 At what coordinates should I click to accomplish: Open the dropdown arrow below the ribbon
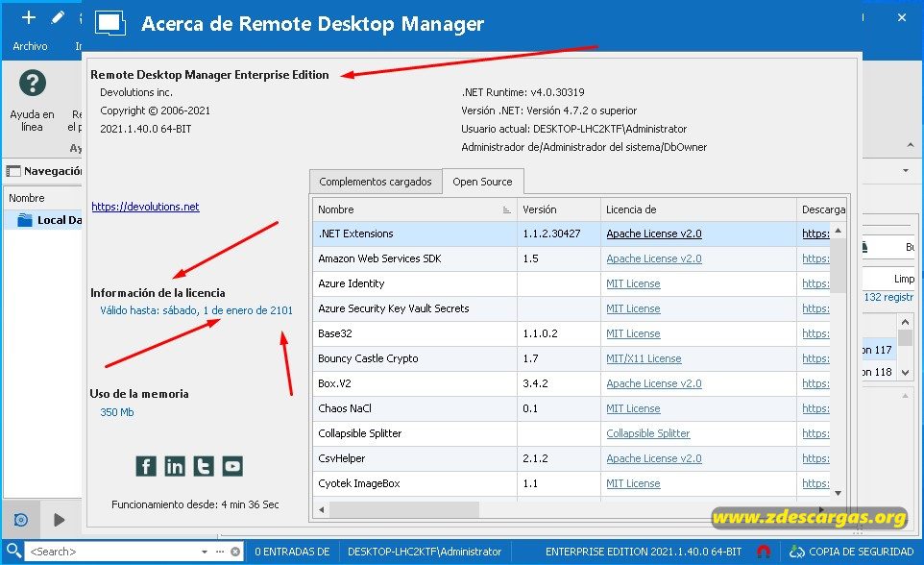[906, 171]
